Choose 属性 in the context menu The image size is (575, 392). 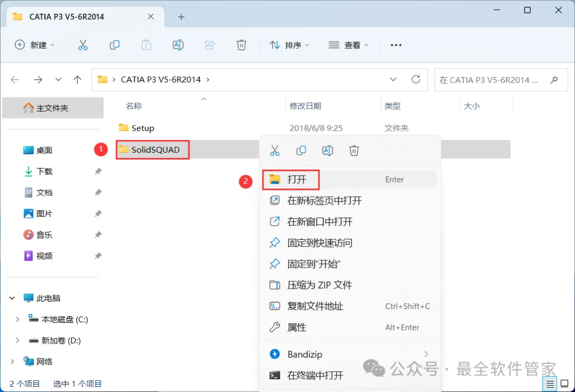tap(350, 328)
